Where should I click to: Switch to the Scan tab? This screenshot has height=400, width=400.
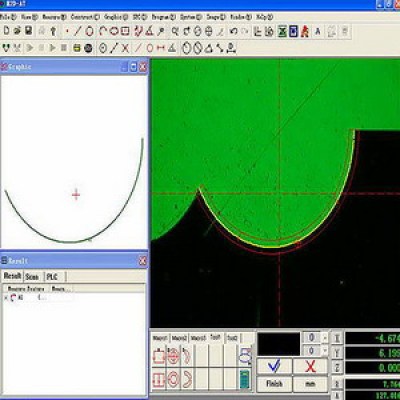pos(32,277)
